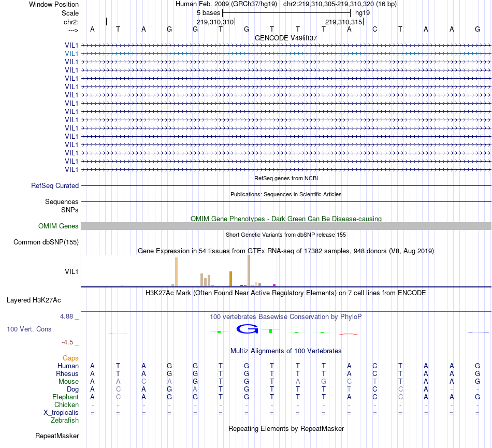Click the OMIM Genes label
492x448 pixels.
tap(58, 226)
